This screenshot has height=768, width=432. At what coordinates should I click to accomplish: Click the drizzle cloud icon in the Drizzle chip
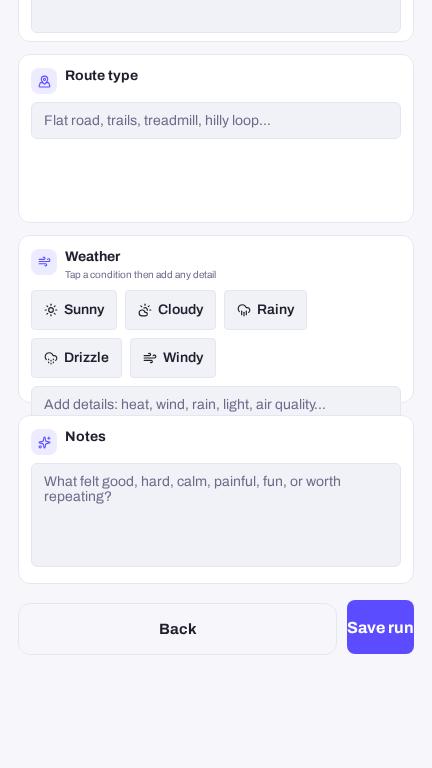51,358
